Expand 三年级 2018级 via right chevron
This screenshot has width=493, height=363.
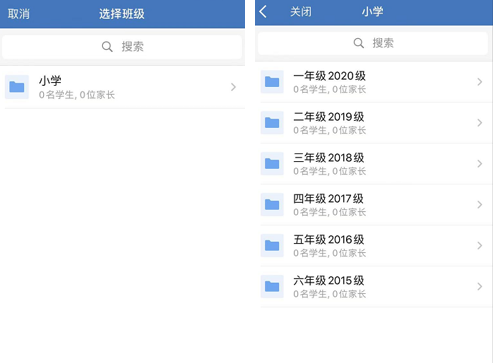(x=480, y=164)
